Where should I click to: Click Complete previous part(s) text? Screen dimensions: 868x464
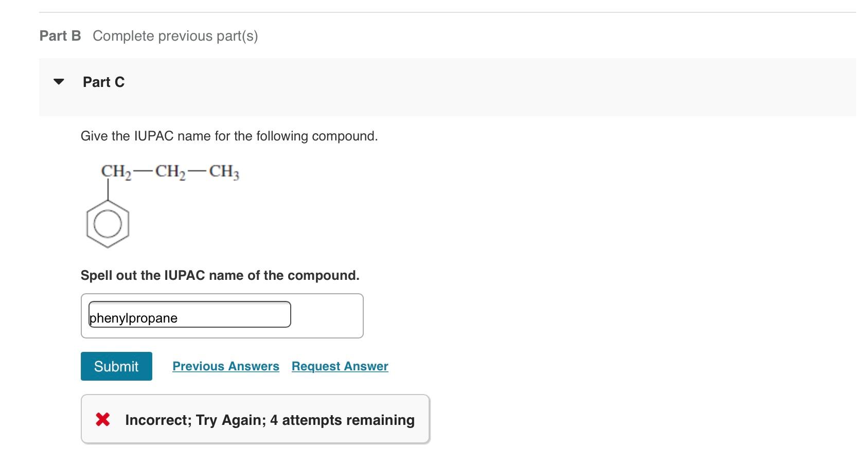tap(175, 35)
